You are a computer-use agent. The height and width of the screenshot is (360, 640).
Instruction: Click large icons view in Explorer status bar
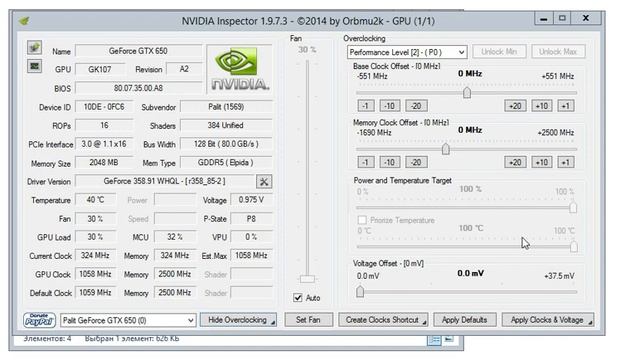449,339
